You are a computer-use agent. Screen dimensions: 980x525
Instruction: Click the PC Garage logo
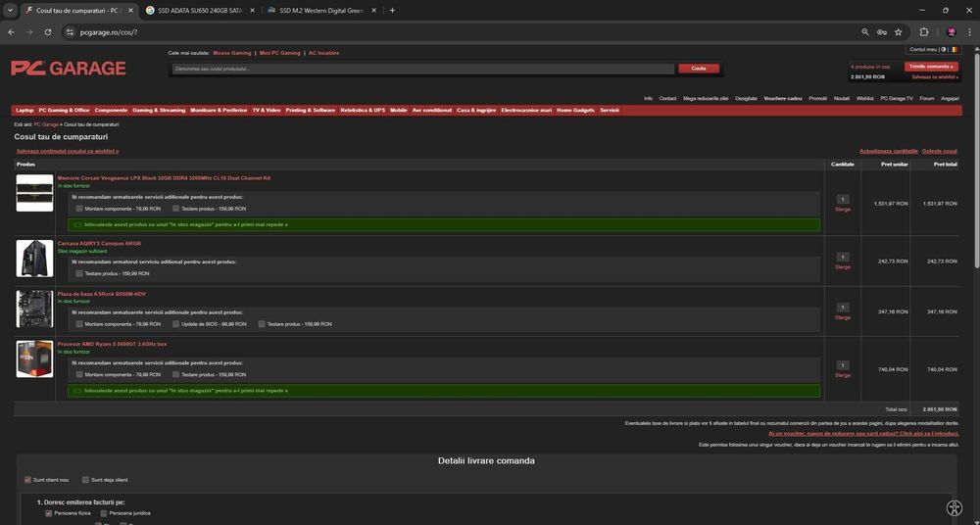pos(69,69)
